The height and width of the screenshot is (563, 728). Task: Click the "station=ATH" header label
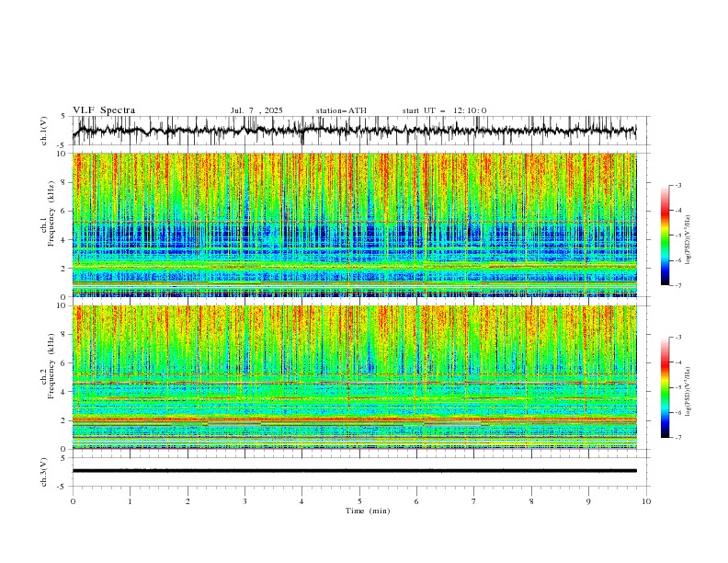point(341,110)
